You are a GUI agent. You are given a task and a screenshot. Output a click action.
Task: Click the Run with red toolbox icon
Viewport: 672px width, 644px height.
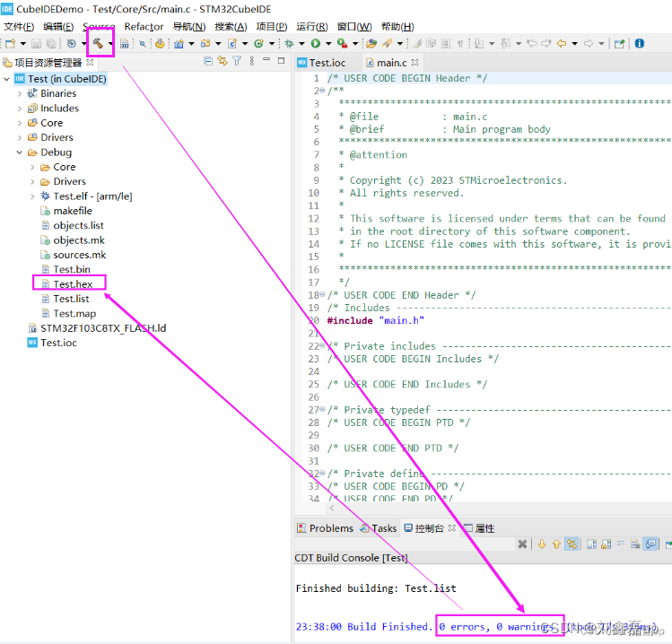coord(342,43)
